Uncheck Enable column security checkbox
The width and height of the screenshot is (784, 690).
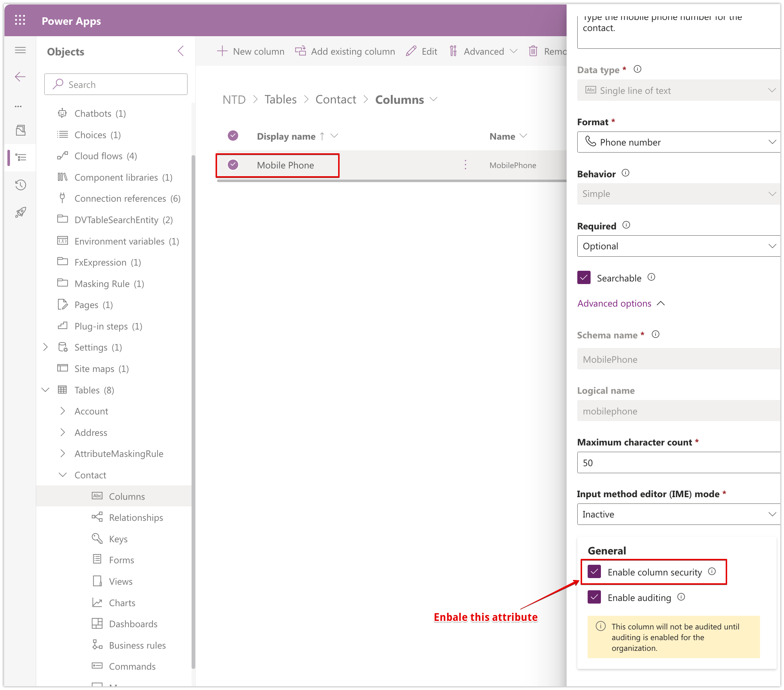tap(594, 572)
